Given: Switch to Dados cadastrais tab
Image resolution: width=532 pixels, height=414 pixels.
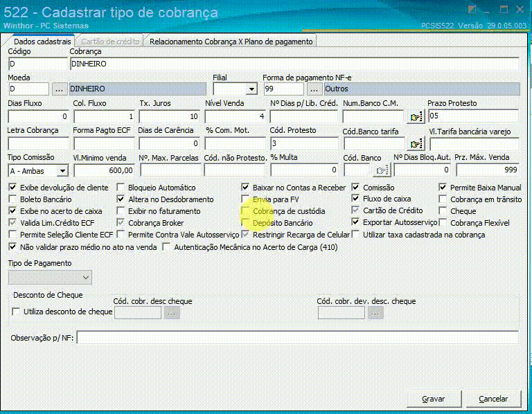Looking at the screenshot, I should point(42,42).
